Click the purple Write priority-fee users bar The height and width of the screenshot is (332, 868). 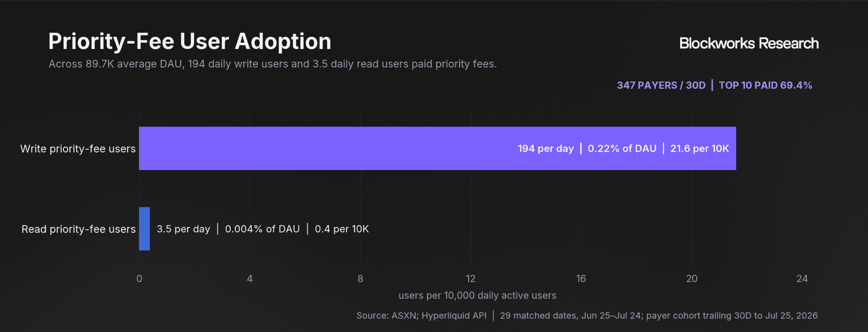coord(437,148)
